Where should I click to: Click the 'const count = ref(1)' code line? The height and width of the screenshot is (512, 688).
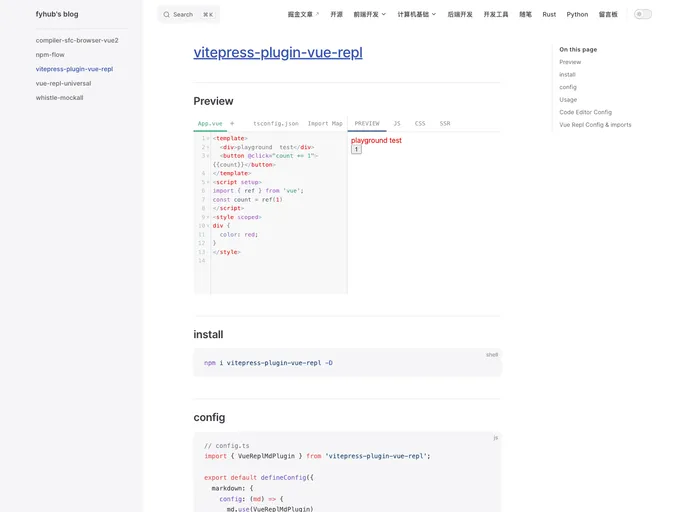click(247, 200)
